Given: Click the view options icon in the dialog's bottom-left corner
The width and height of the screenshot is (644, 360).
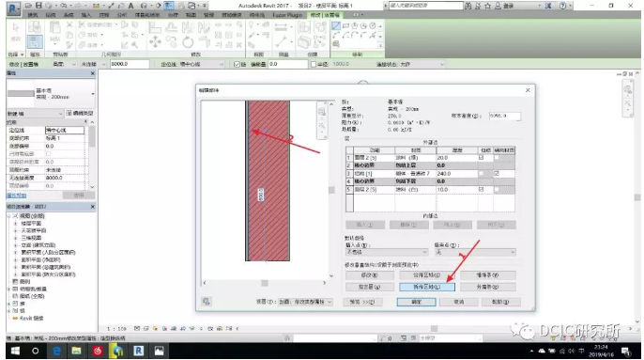Looking at the screenshot, I should 207,302.
